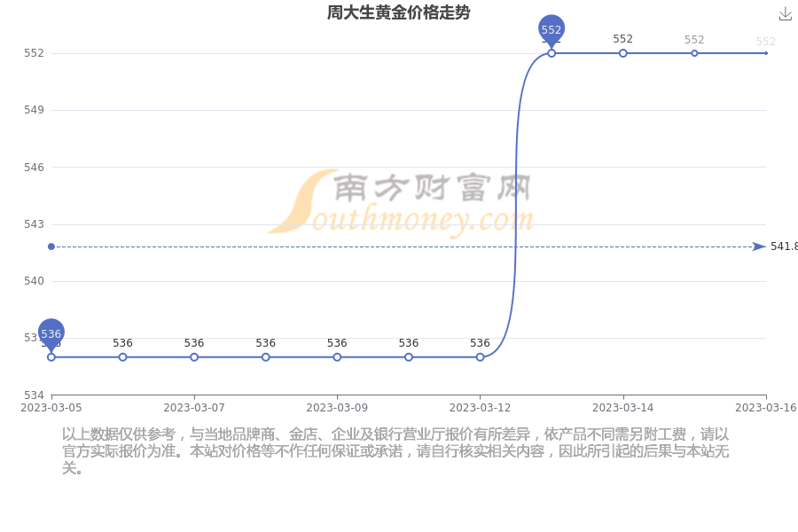This screenshot has height=532, width=798.
Task: Click data point between 2023-03-14 and 2023-03-16
Action: [694, 53]
